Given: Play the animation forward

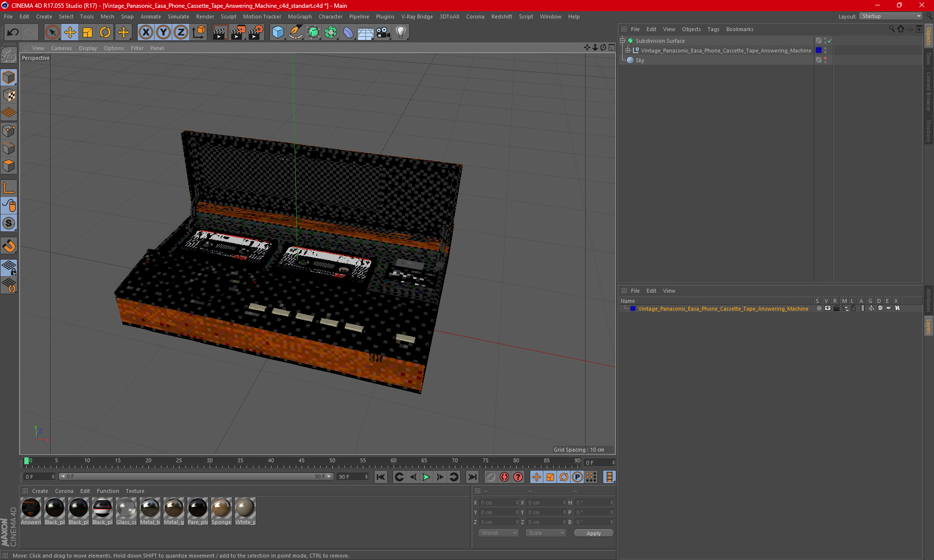Looking at the screenshot, I should pyautogui.click(x=426, y=477).
